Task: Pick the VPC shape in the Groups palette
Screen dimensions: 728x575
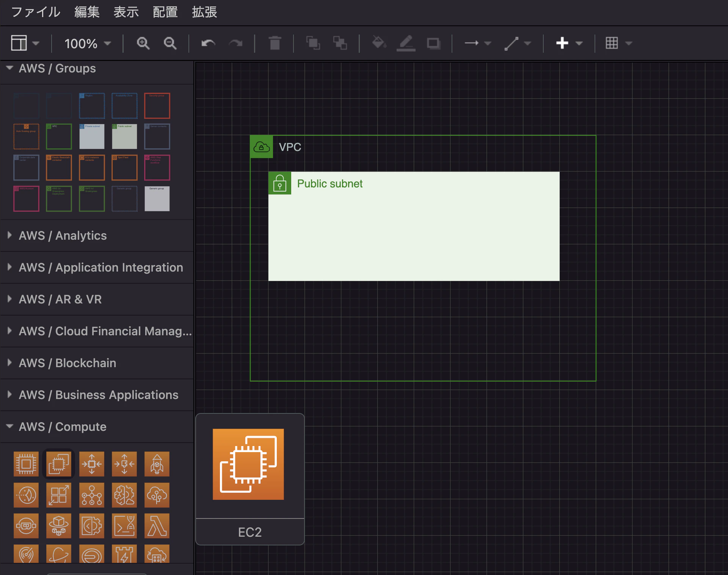Action: click(59, 136)
